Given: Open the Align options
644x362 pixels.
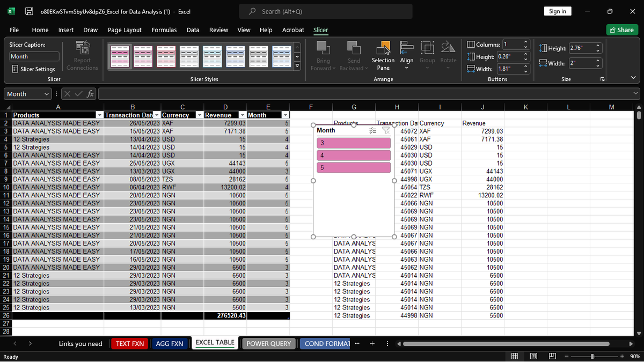Looking at the screenshot, I should [406, 56].
